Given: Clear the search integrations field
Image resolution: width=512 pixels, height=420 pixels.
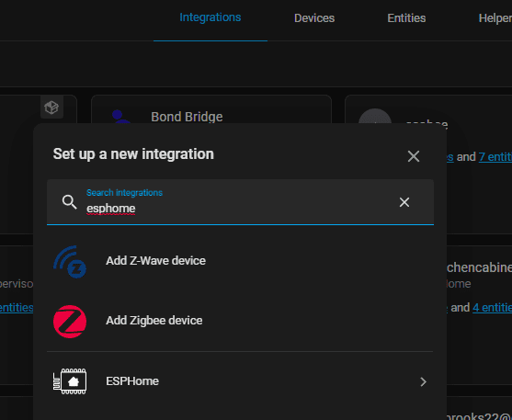Looking at the screenshot, I should click(404, 202).
